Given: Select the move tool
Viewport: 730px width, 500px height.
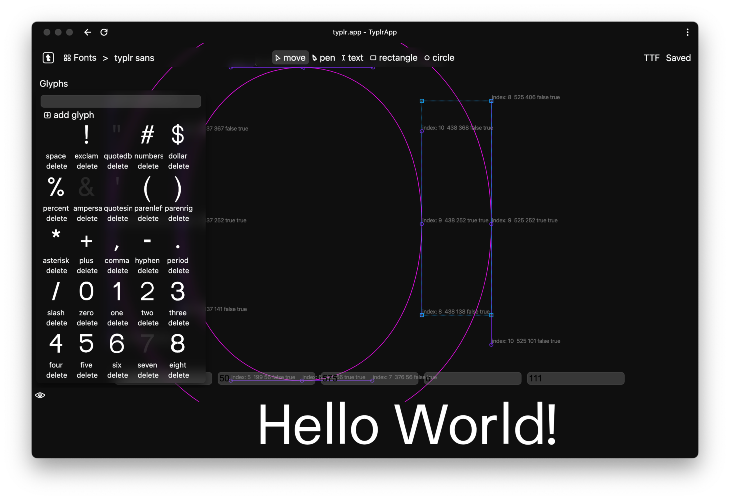Looking at the screenshot, I should coord(290,58).
